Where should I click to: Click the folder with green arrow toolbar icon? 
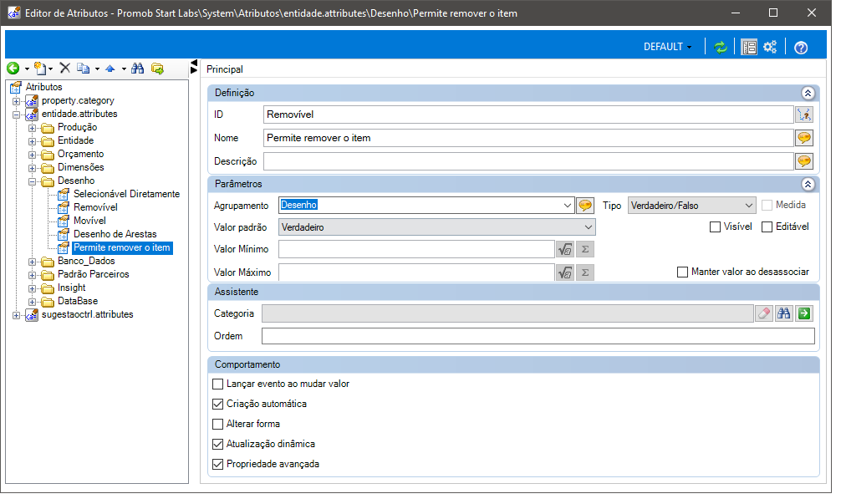point(157,68)
